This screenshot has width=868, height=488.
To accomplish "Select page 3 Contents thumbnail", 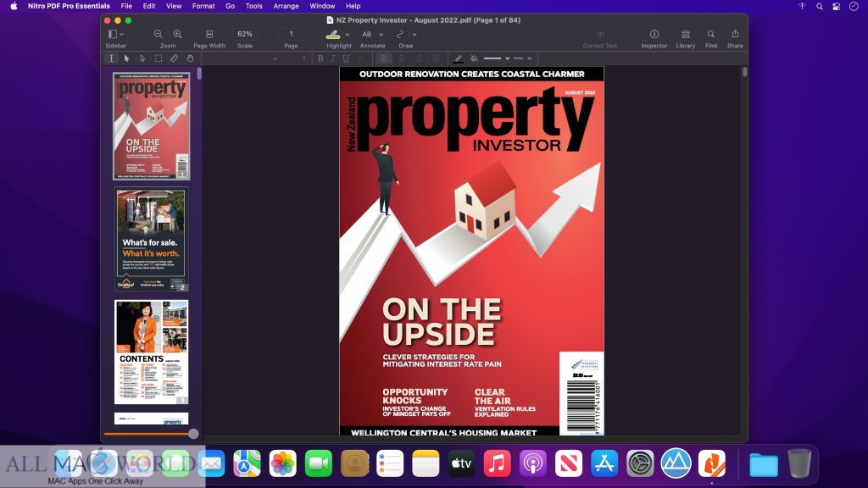I will point(151,352).
